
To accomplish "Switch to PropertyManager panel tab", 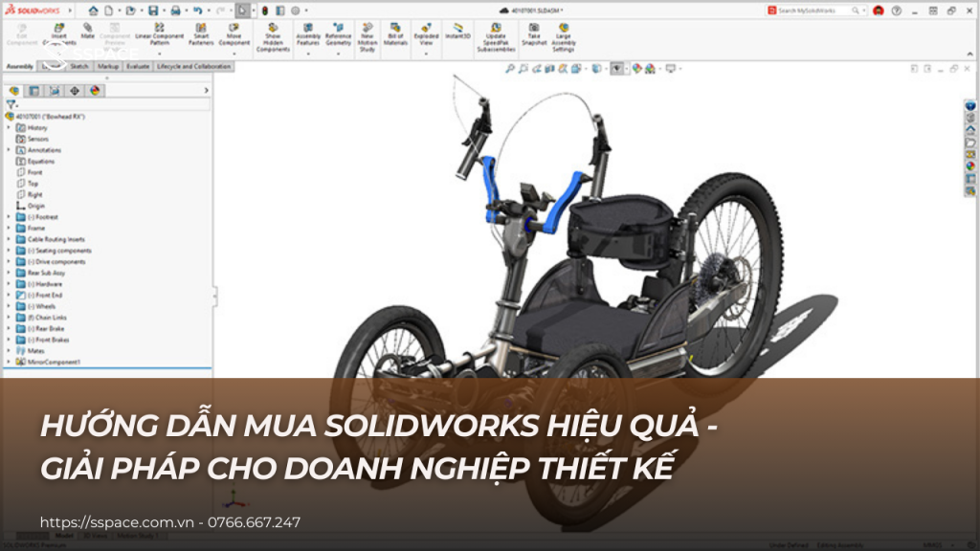I will (x=34, y=91).
